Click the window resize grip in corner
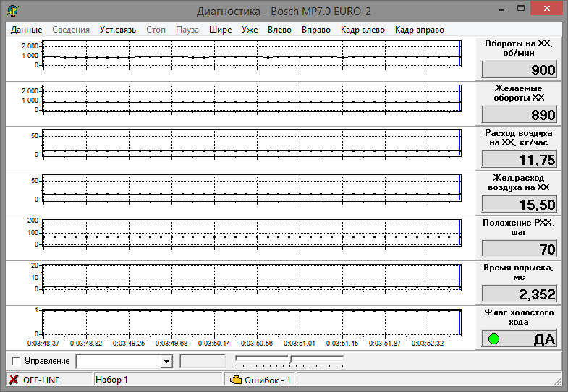The height and width of the screenshot is (392, 568). pyautogui.click(x=558, y=381)
